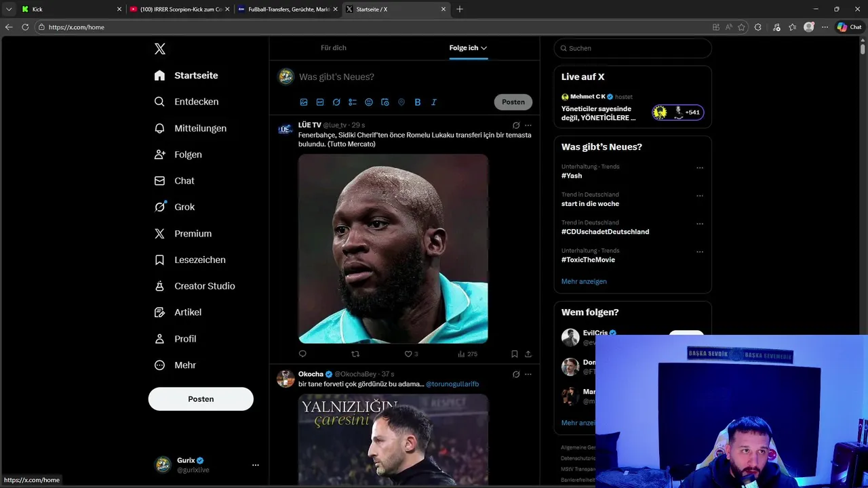Add page to favorites star icon

(x=741, y=27)
